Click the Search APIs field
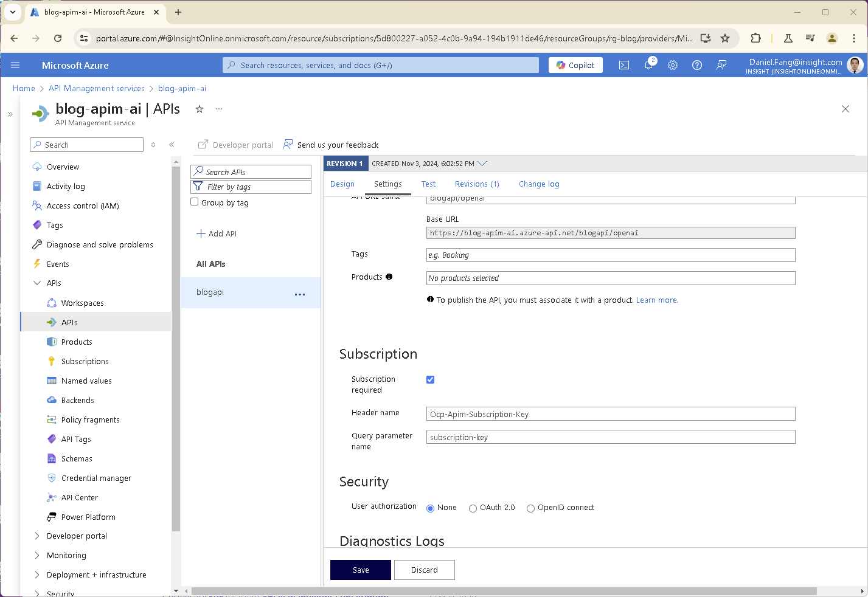Screen dimensions: 868x597 pyautogui.click(x=251, y=172)
